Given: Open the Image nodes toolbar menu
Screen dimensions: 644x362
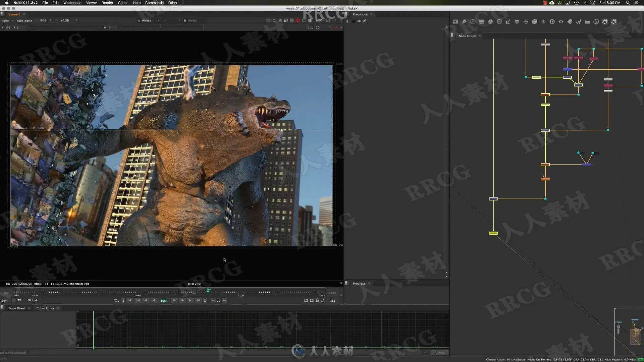Looking at the screenshot, I should point(455,21).
